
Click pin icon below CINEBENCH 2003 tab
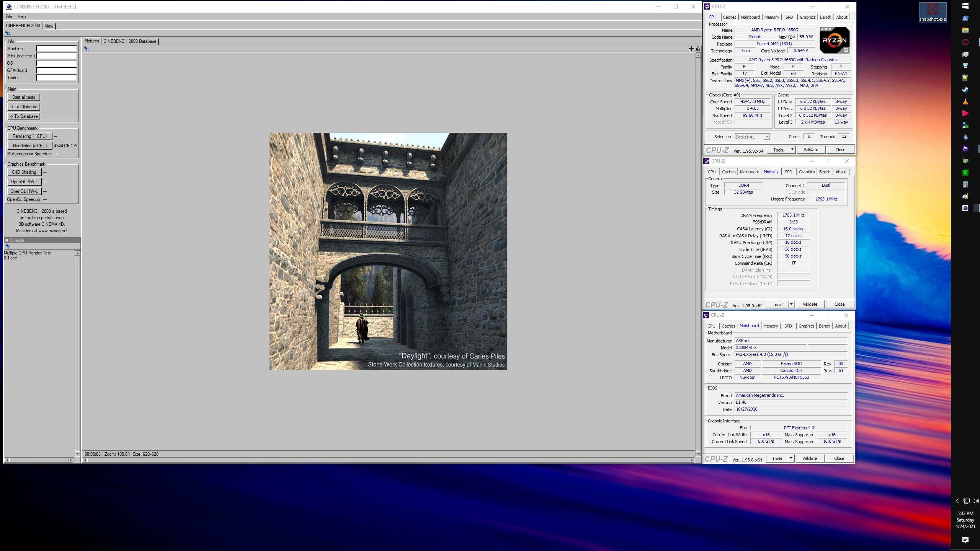click(x=8, y=33)
